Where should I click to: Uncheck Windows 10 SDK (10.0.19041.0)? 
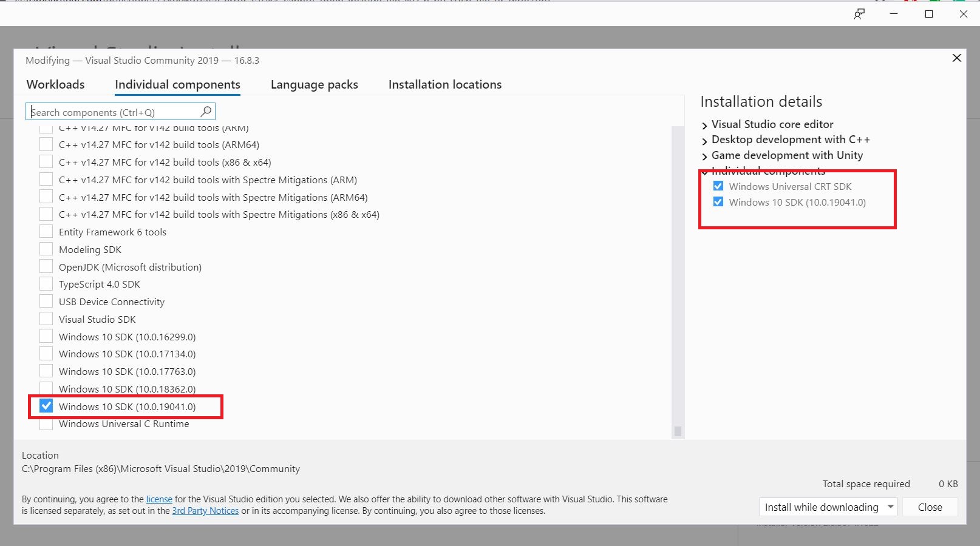pyautogui.click(x=46, y=405)
